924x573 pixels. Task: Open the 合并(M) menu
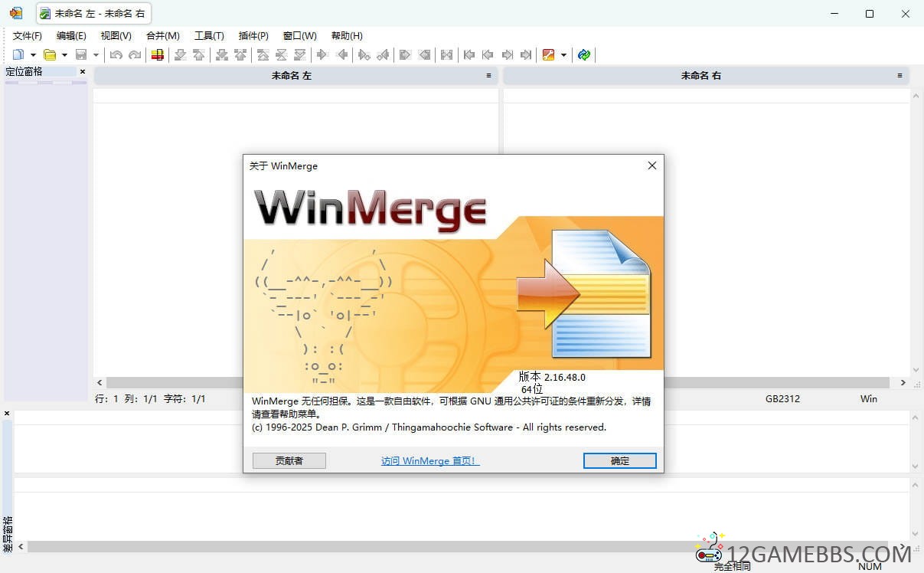(163, 36)
